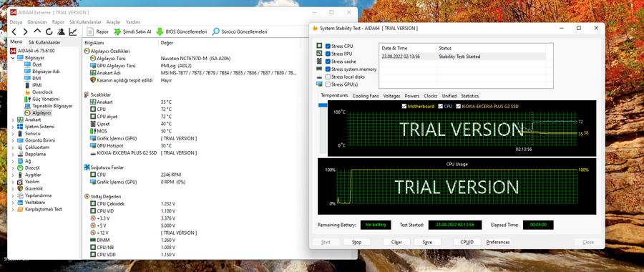Screen dimensions: 644x272
Task: Expand the DirectX tree node
Action: pos(13,167)
